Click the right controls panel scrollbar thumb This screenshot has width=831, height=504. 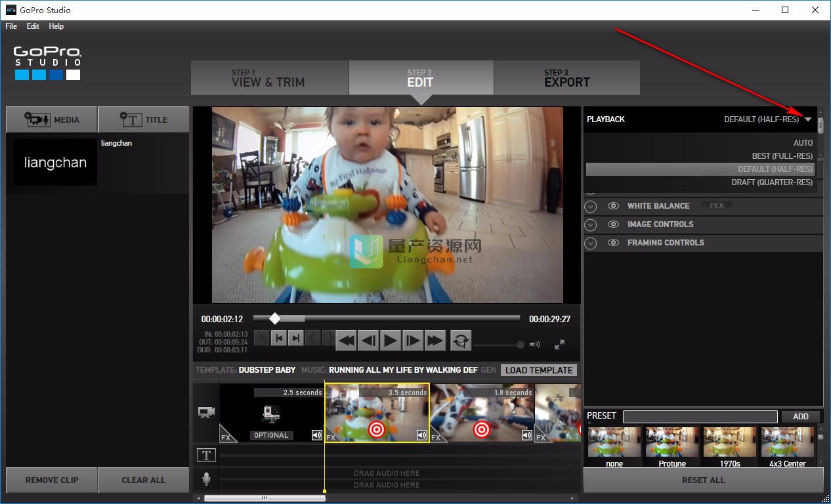[820, 125]
